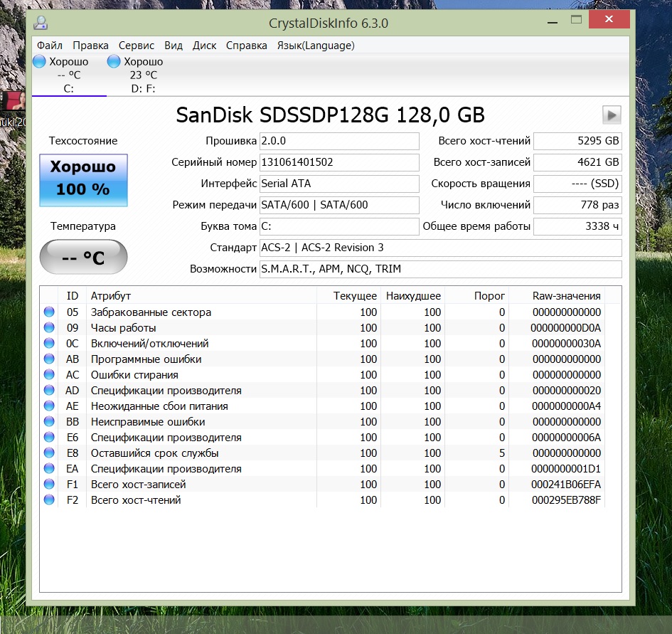The height and width of the screenshot is (634, 672).
Task: Click status orb for attribute AE
Action: 49,406
